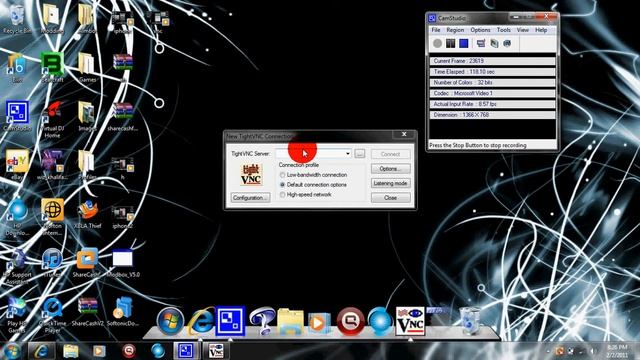This screenshot has height=360, width=640.
Task: Click the Close button in TightVNC dialog
Action: coord(391,198)
